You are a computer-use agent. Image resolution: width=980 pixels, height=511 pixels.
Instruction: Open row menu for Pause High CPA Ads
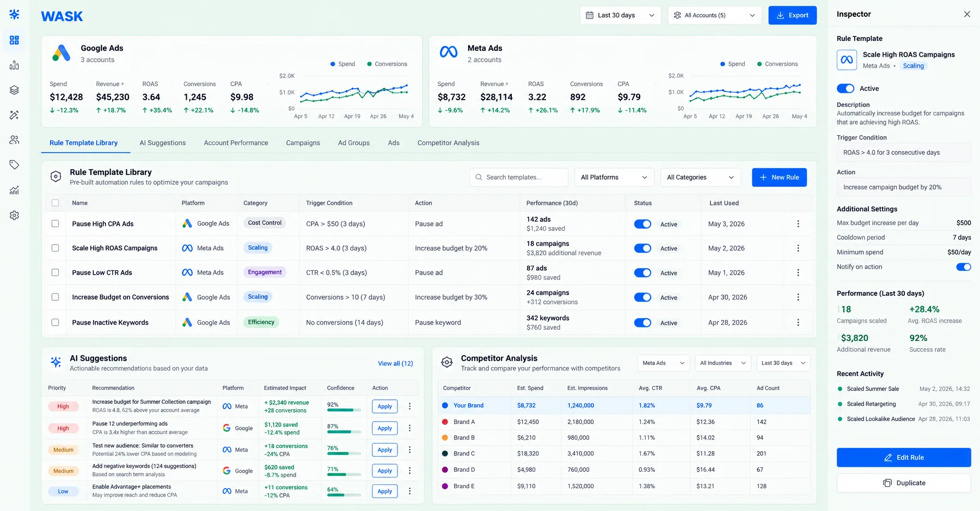[798, 224]
